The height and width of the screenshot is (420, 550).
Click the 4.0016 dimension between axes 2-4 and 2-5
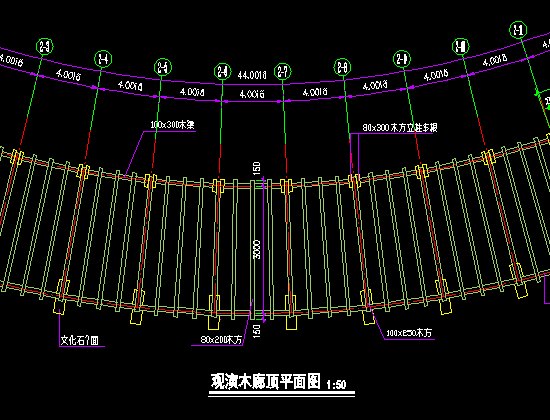(x=130, y=86)
